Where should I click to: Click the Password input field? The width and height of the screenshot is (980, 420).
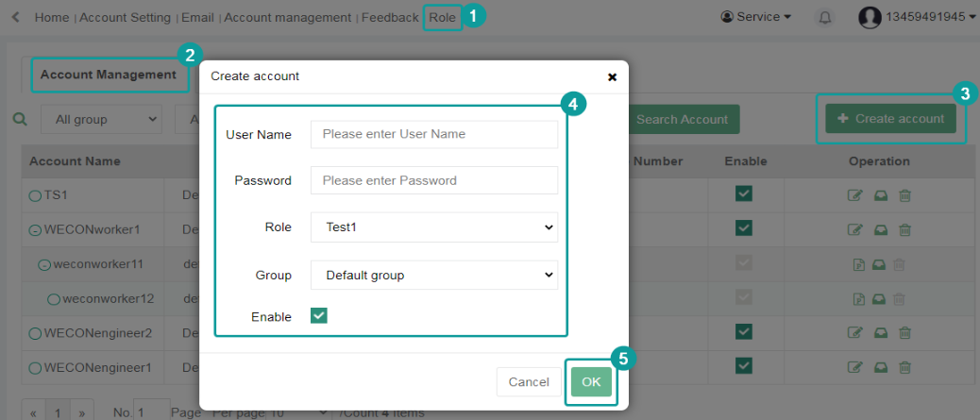click(x=434, y=180)
